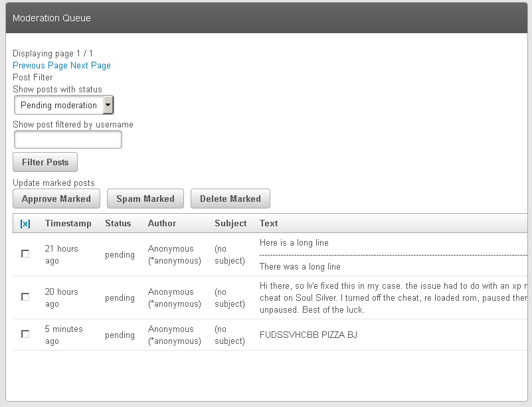Click the "FUDSSVHCBB PIZZA BJ" post text
The image size is (532, 407).
tap(308, 335)
